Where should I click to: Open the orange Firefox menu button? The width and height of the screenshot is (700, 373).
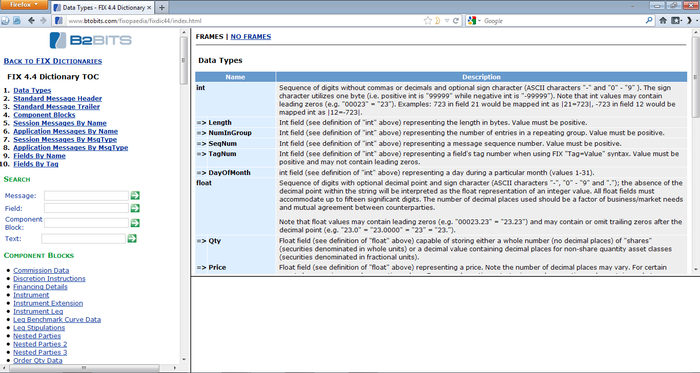point(24,5)
